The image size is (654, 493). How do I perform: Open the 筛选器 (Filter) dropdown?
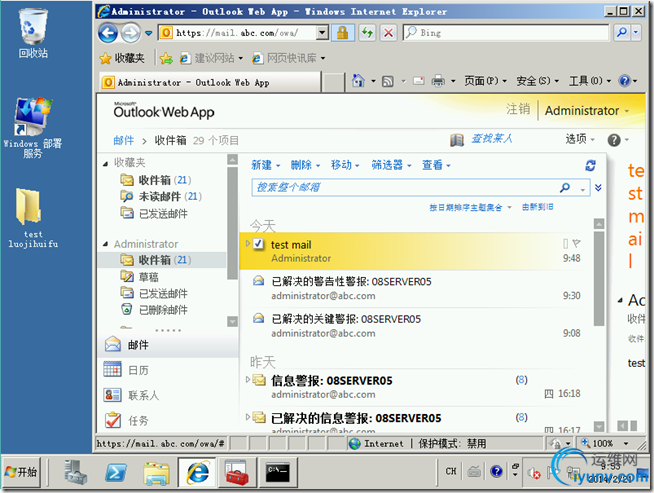pos(391,165)
